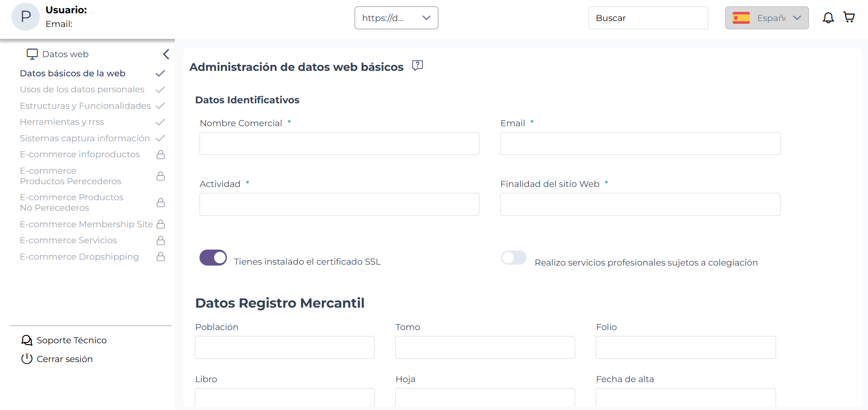Disable the SSL certificate toggle

click(213, 258)
